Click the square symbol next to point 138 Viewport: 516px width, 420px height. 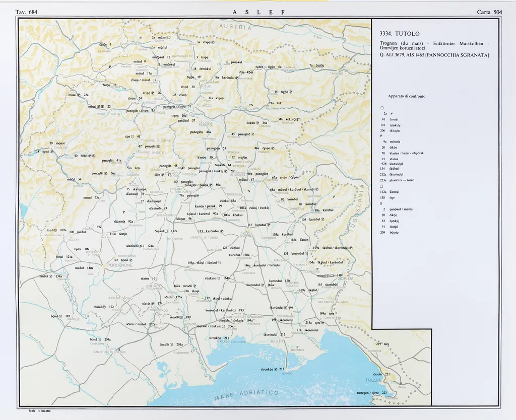333,275
